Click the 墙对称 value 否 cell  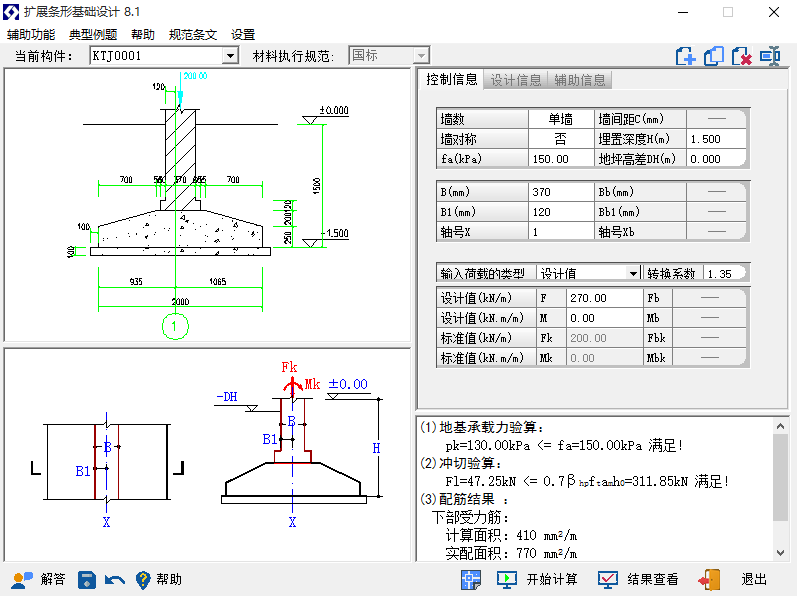pyautogui.click(x=561, y=139)
